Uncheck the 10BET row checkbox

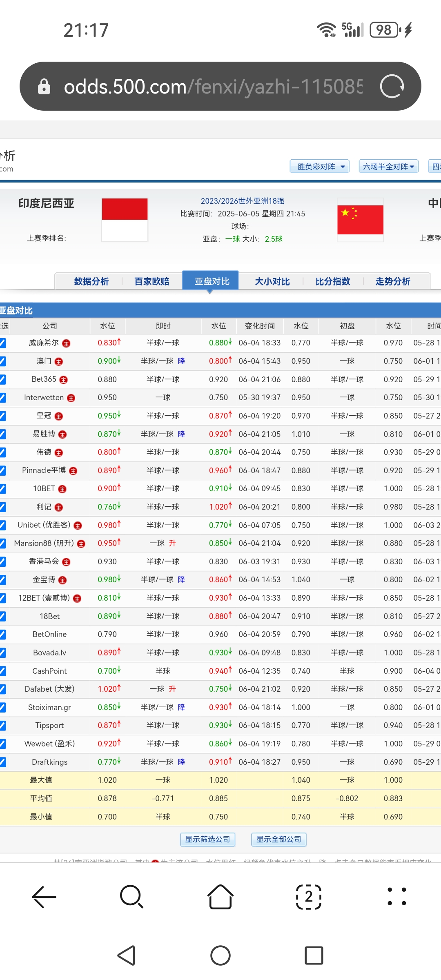pos(2,489)
